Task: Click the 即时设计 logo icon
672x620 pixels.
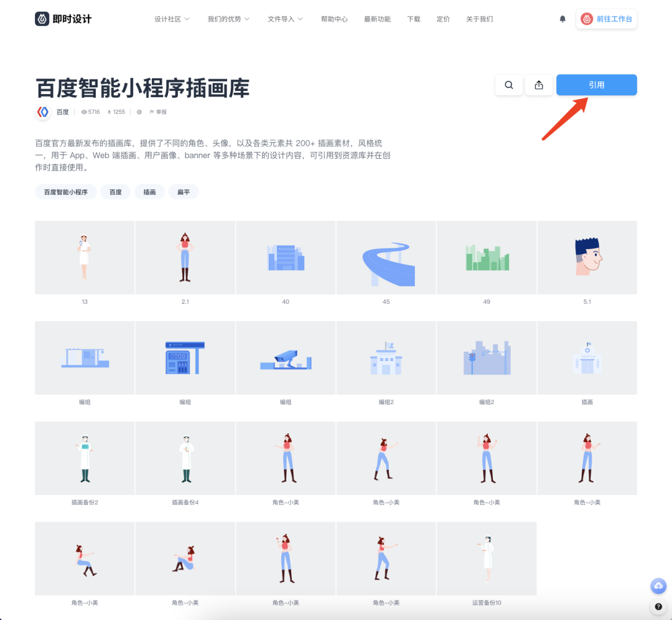Action: pos(42,19)
